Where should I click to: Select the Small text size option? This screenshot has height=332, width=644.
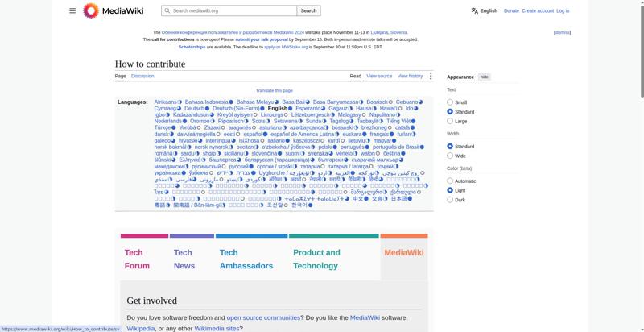pyautogui.click(x=450, y=102)
